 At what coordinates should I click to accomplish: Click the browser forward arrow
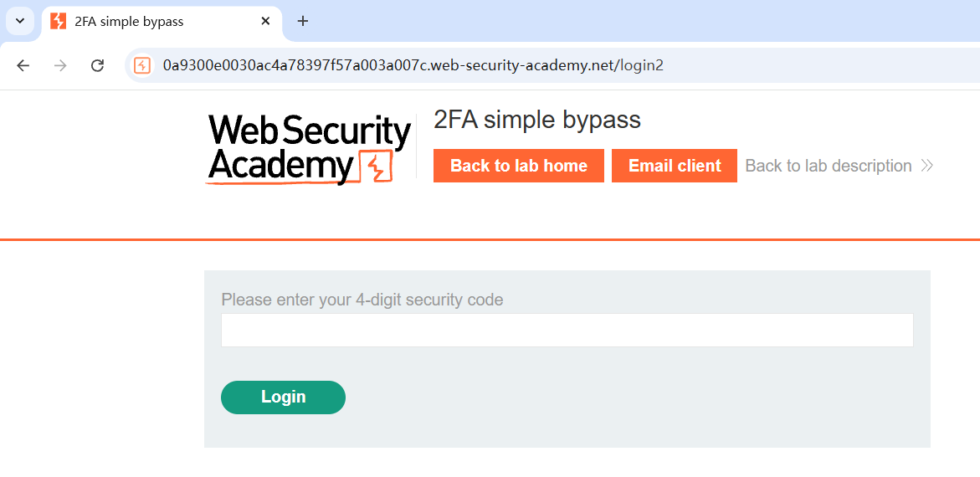(60, 65)
